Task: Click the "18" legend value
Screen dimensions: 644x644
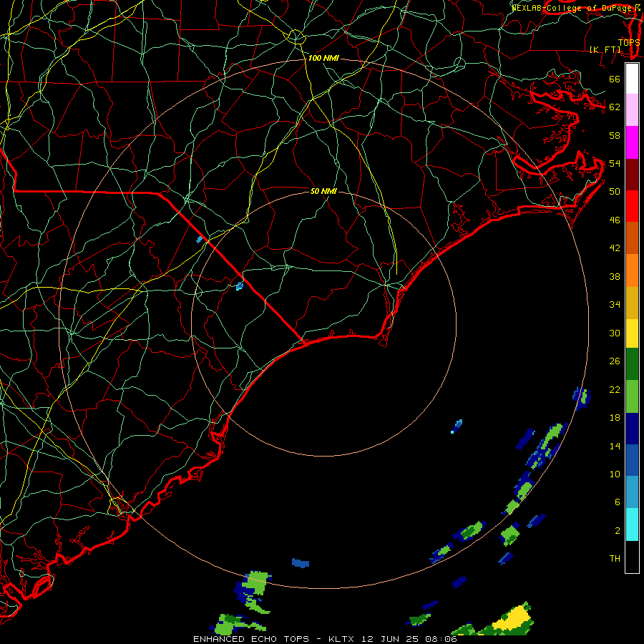Action: (615, 418)
